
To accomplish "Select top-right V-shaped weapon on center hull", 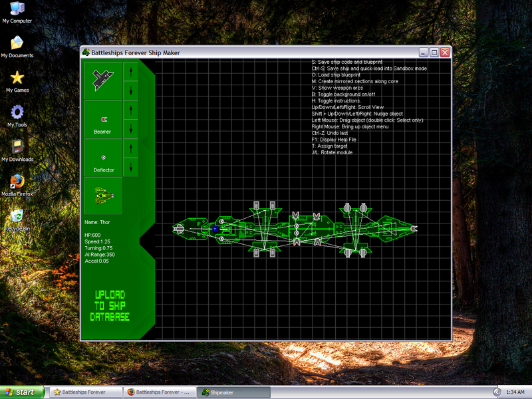I will [317, 217].
